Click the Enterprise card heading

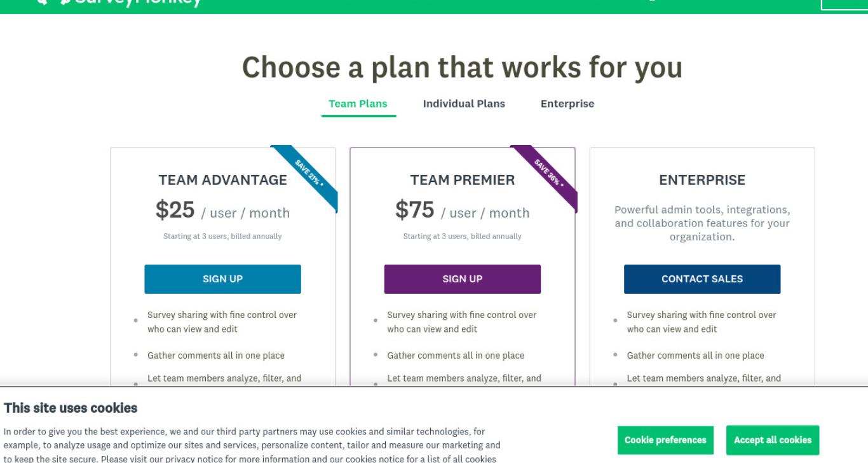[702, 181]
